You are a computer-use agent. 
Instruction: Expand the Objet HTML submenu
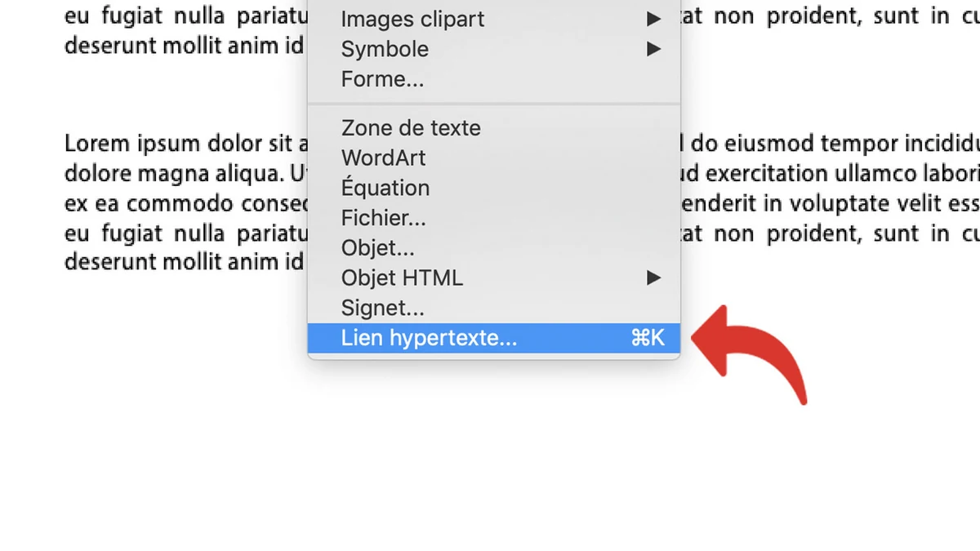653,278
